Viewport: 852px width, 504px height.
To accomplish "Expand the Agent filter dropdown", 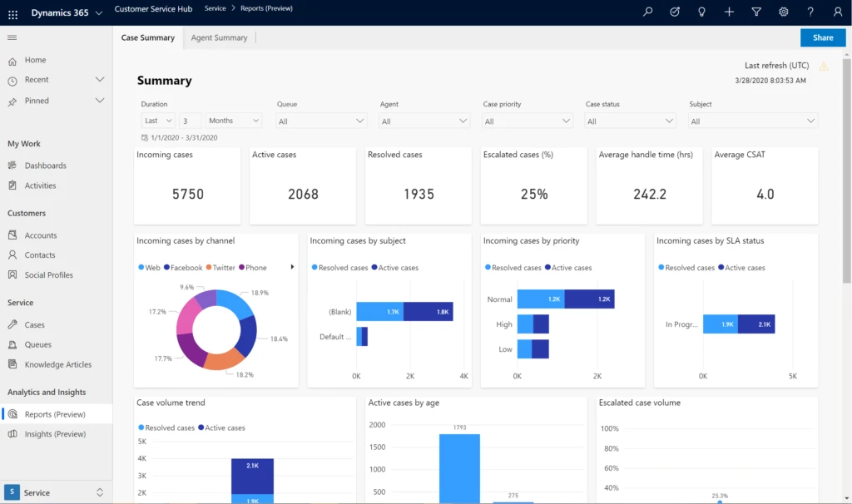I will 424,120.
